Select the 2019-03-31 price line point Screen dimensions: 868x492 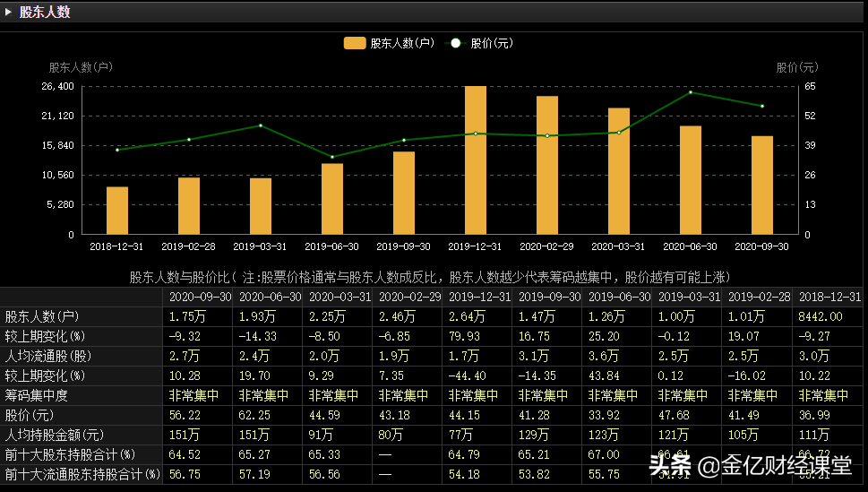[261, 125]
